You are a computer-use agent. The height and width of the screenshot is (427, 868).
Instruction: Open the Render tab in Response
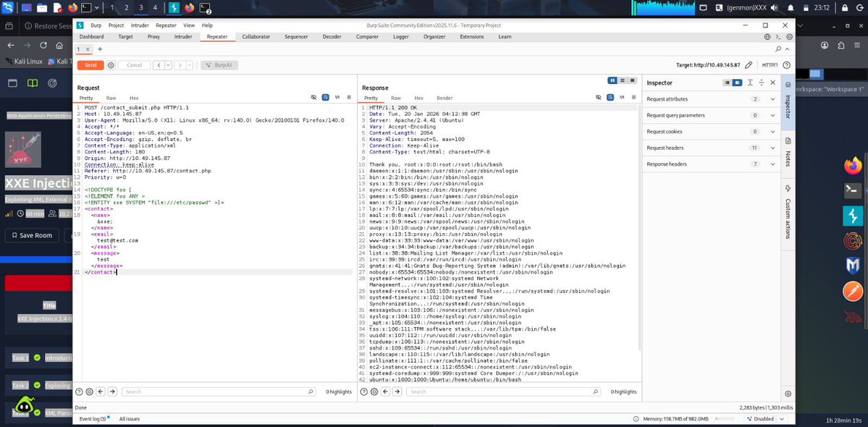(444, 98)
